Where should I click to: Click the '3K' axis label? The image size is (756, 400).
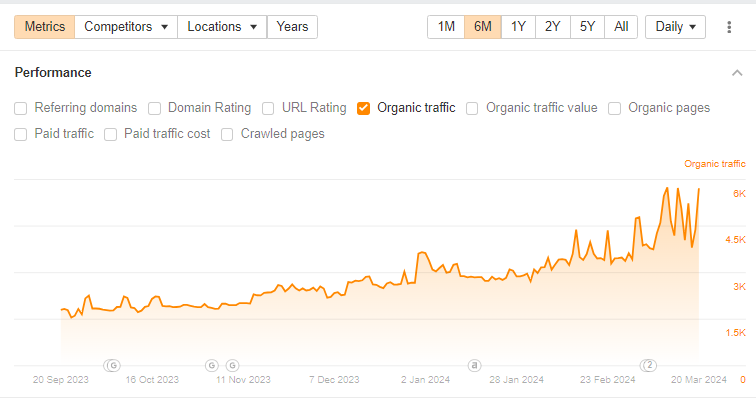(739, 287)
